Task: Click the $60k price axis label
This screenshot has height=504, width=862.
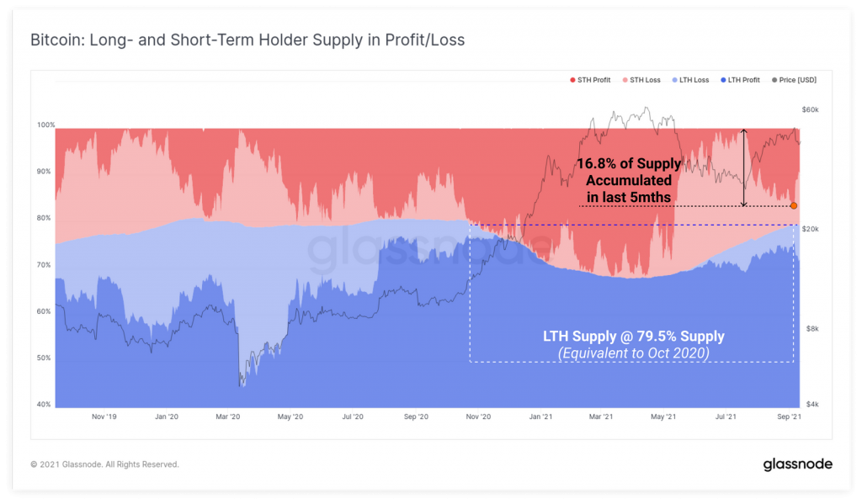Action: [811, 110]
